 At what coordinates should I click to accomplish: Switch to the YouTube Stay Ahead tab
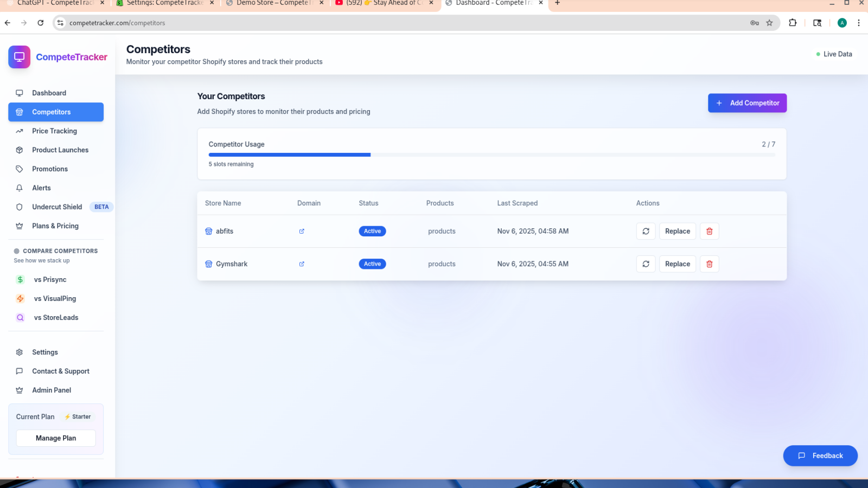(x=384, y=3)
